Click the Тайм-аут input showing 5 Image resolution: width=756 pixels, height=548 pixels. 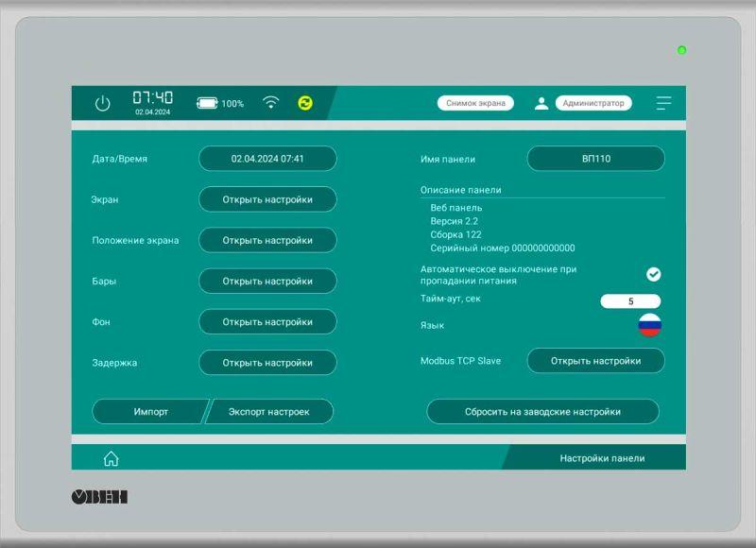631,300
